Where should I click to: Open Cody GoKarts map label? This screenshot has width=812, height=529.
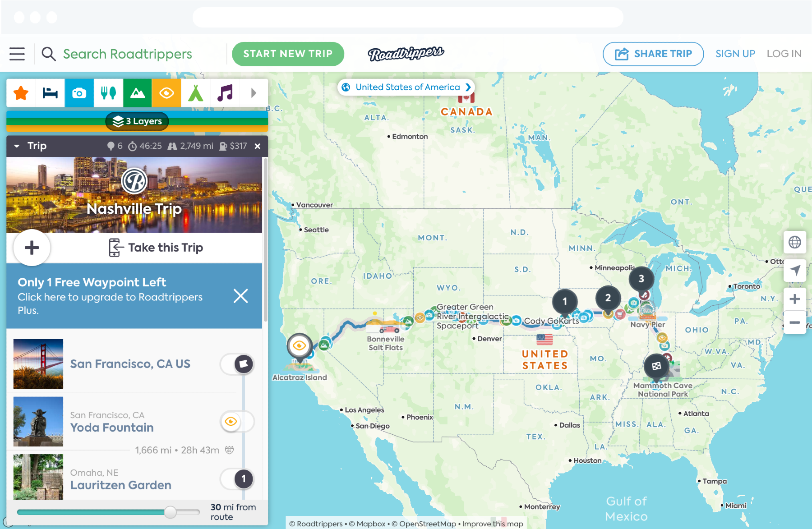click(551, 321)
